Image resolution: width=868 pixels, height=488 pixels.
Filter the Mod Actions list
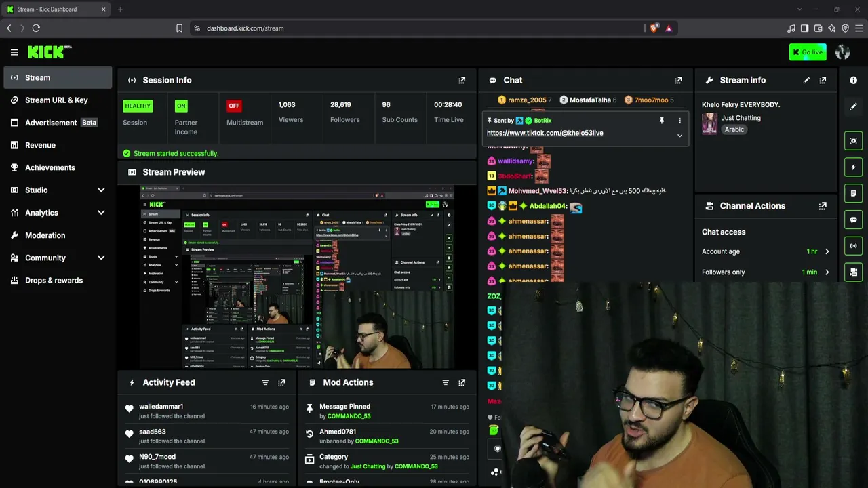coord(446,382)
